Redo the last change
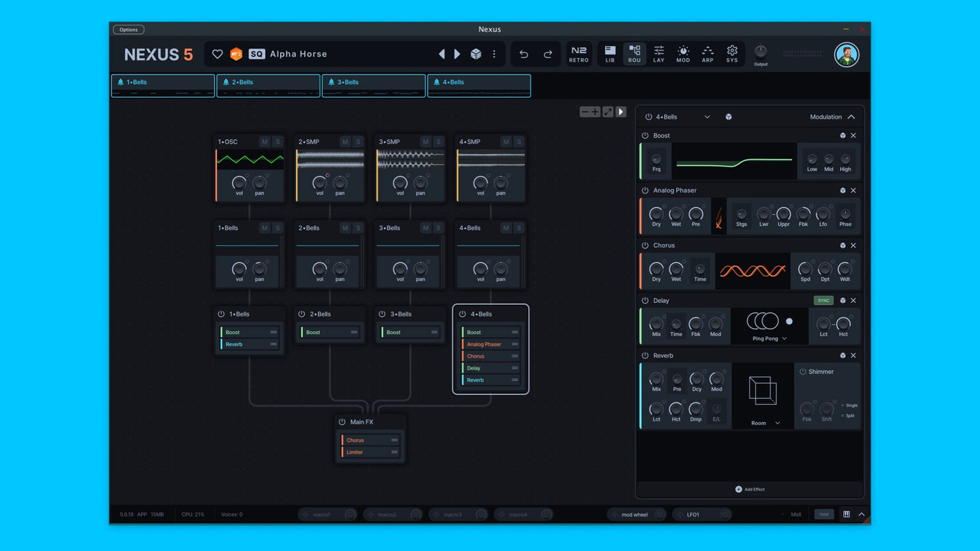 [547, 54]
